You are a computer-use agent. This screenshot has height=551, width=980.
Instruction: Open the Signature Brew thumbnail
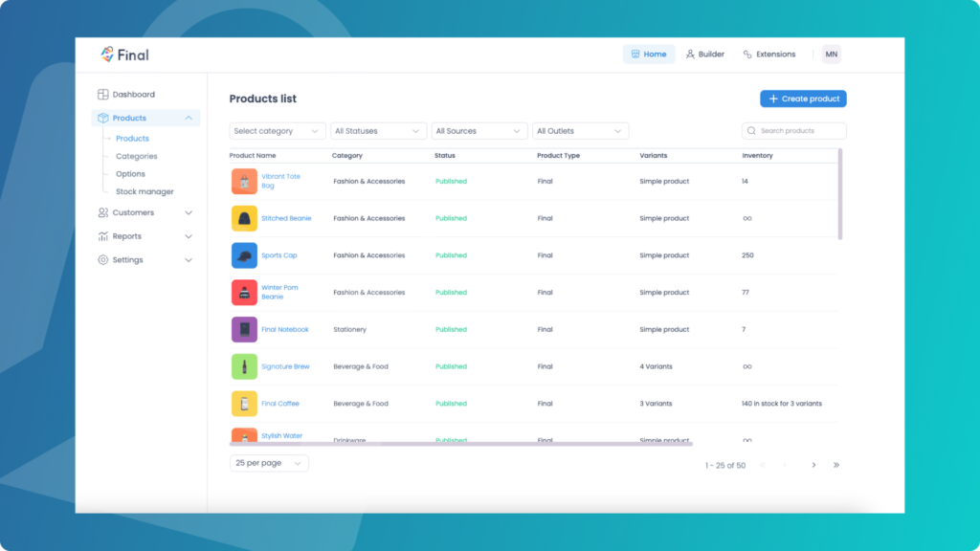244,366
